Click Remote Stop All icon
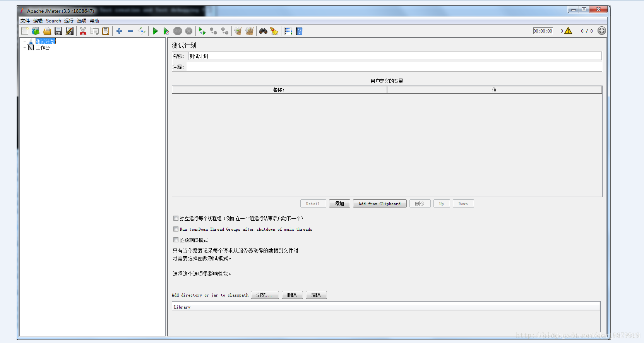This screenshot has height=343, width=644. coord(213,31)
